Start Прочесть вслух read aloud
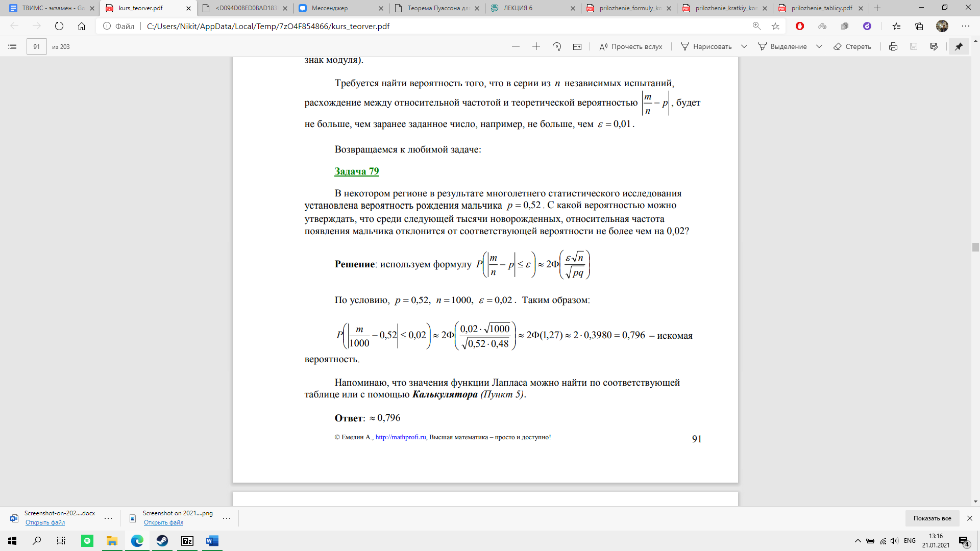The height and width of the screenshot is (551, 980). tap(631, 46)
